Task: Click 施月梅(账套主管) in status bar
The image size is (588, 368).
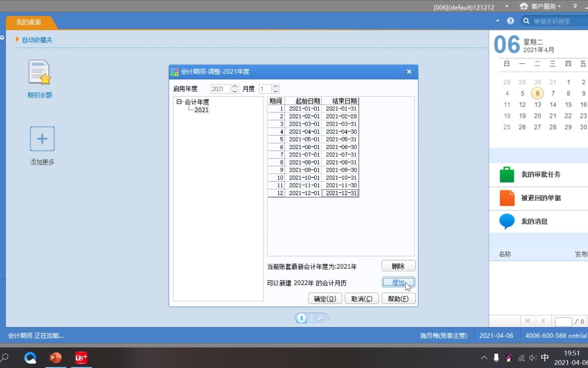Action: click(x=444, y=336)
